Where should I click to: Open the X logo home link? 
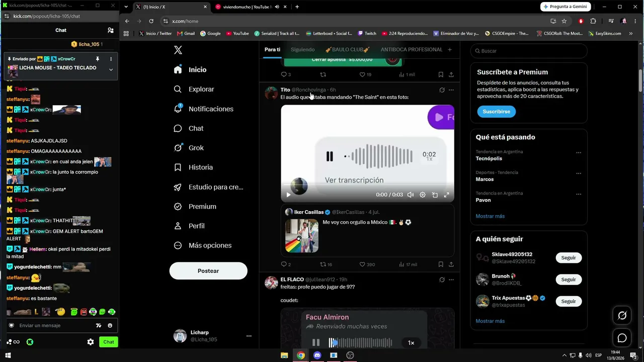(178, 50)
